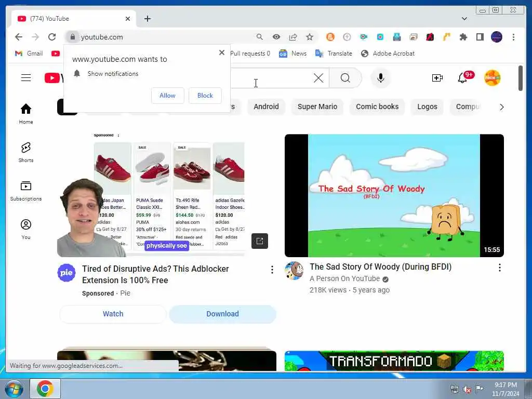Open the ad's external link icon
This screenshot has height=399, width=532.
click(260, 241)
